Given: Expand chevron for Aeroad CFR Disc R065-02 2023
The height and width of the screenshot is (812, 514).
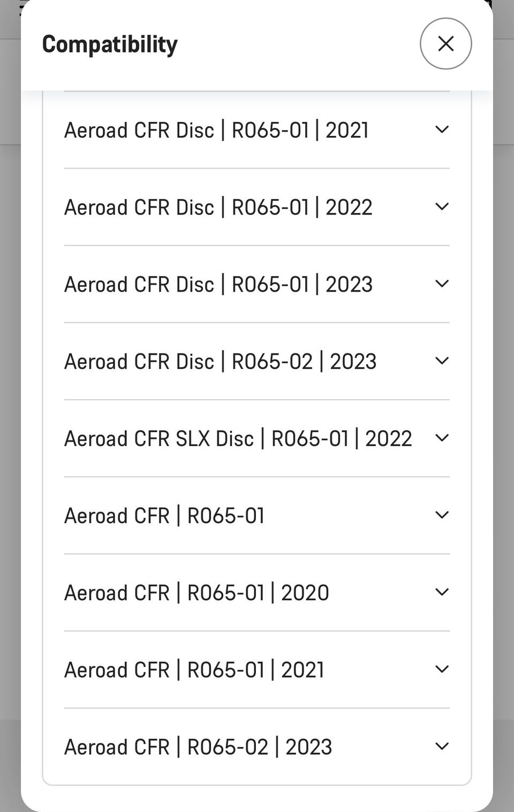Looking at the screenshot, I should (x=442, y=361).
